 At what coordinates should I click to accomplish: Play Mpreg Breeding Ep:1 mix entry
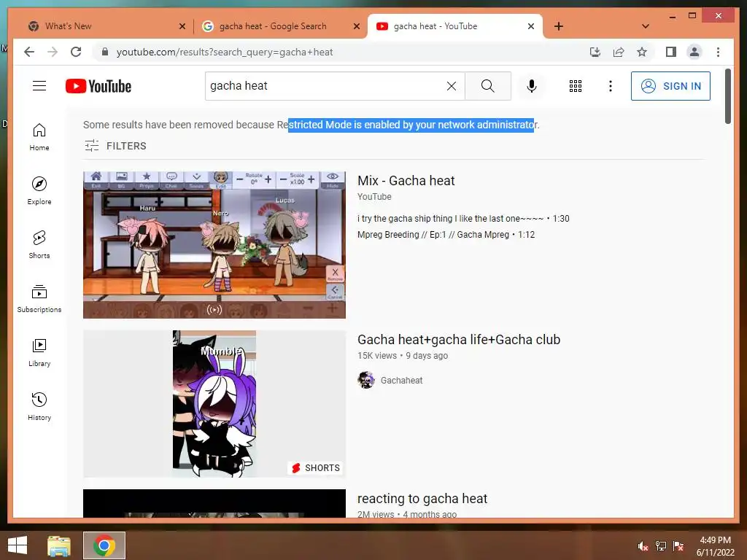pos(446,235)
